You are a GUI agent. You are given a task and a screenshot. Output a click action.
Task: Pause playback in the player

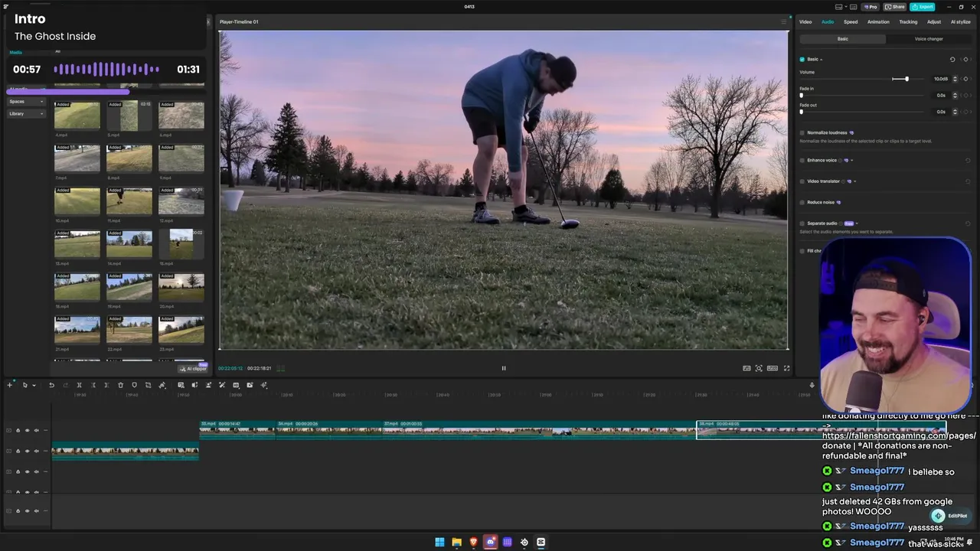504,368
